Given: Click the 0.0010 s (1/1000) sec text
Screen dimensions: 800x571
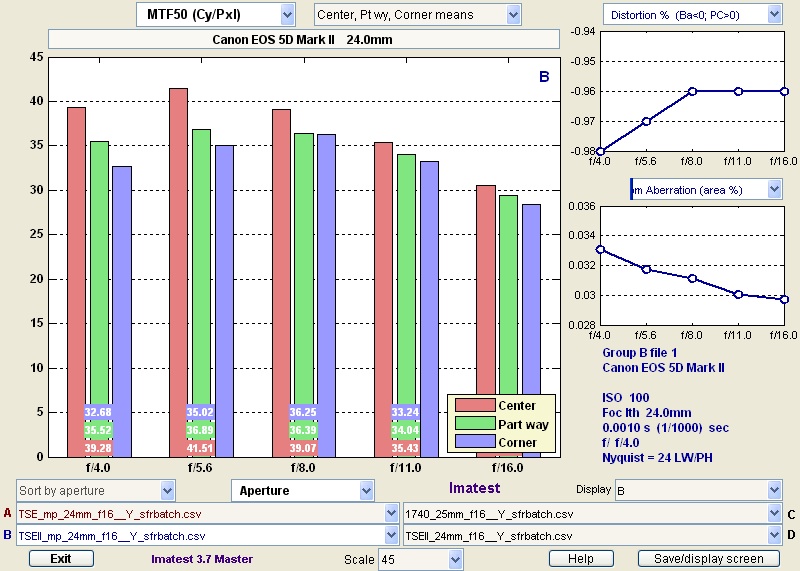Looking at the screenshot, I should 665,428.
